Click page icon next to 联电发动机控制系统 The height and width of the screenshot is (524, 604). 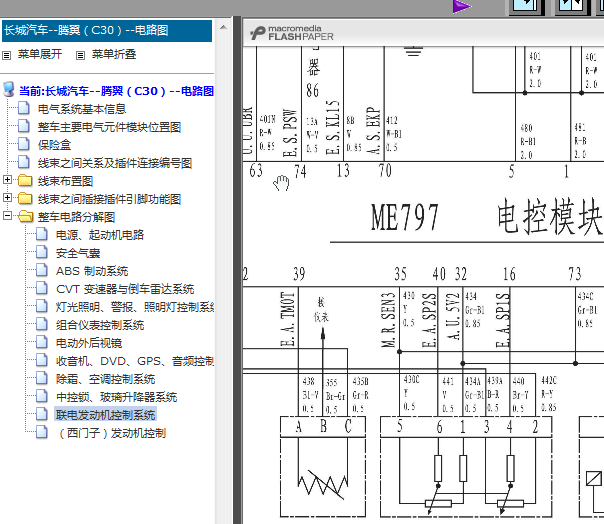click(x=42, y=414)
